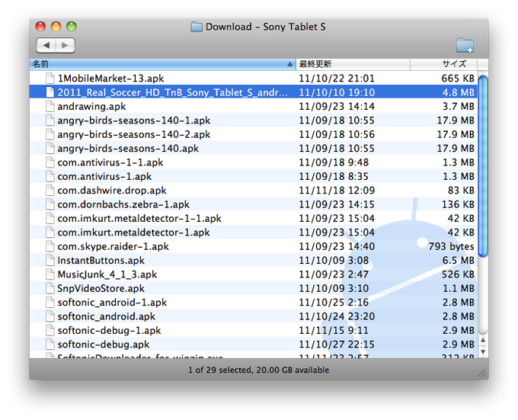Create a new folder using toolbar icon

coord(465,46)
